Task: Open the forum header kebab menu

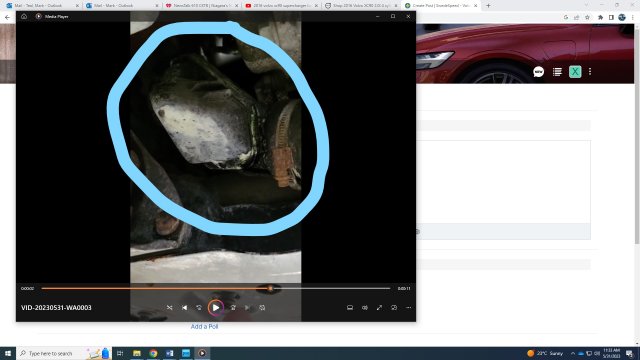Action: 590,72
